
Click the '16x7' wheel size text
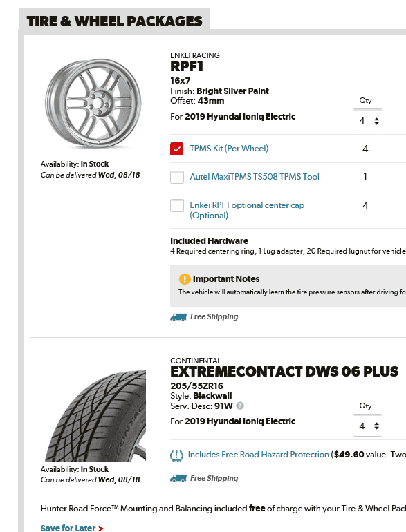pos(181,80)
